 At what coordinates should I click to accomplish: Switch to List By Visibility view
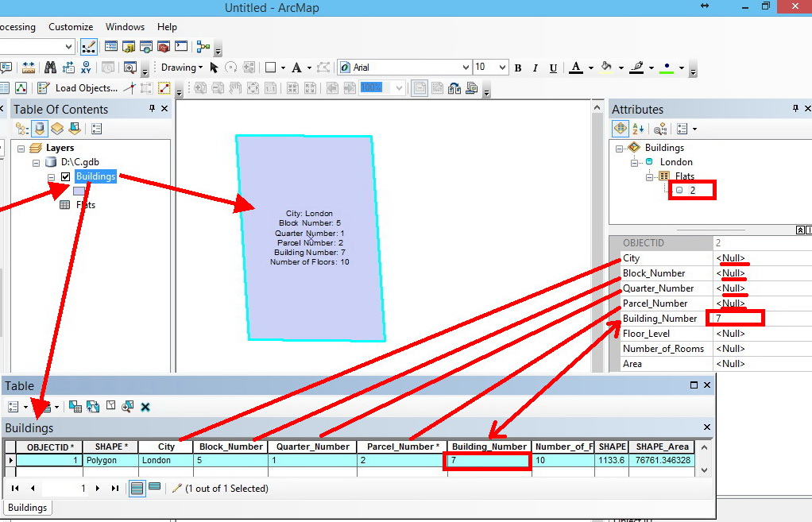tap(57, 129)
